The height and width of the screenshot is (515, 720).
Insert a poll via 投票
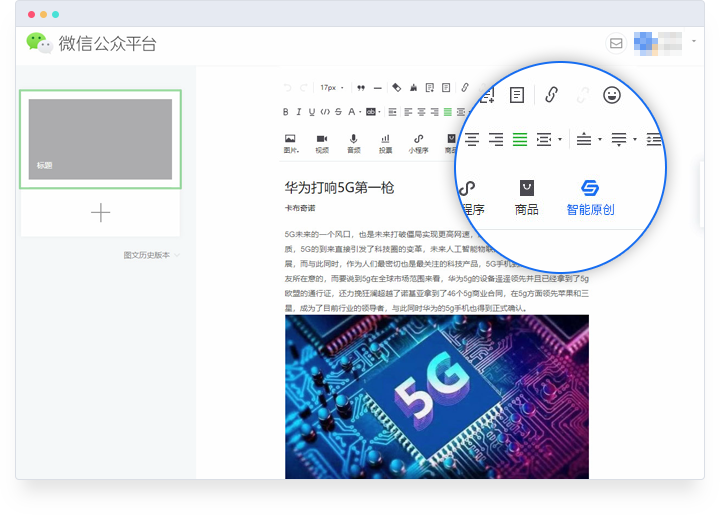click(385, 143)
